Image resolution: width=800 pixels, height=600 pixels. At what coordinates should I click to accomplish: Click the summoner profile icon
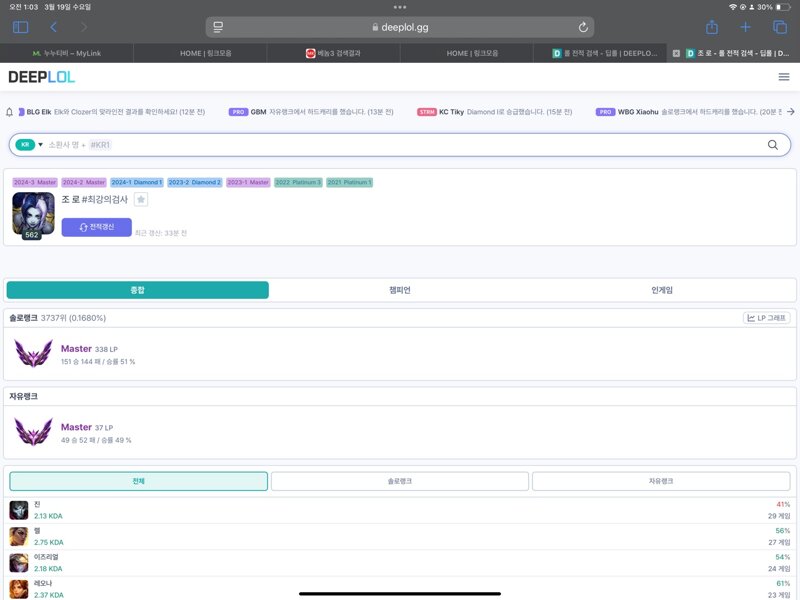[x=33, y=215]
